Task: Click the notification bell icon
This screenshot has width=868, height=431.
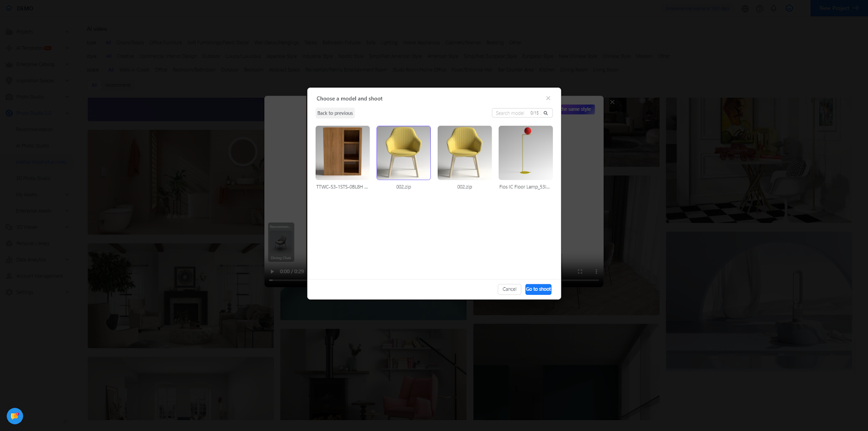Action: tap(774, 9)
